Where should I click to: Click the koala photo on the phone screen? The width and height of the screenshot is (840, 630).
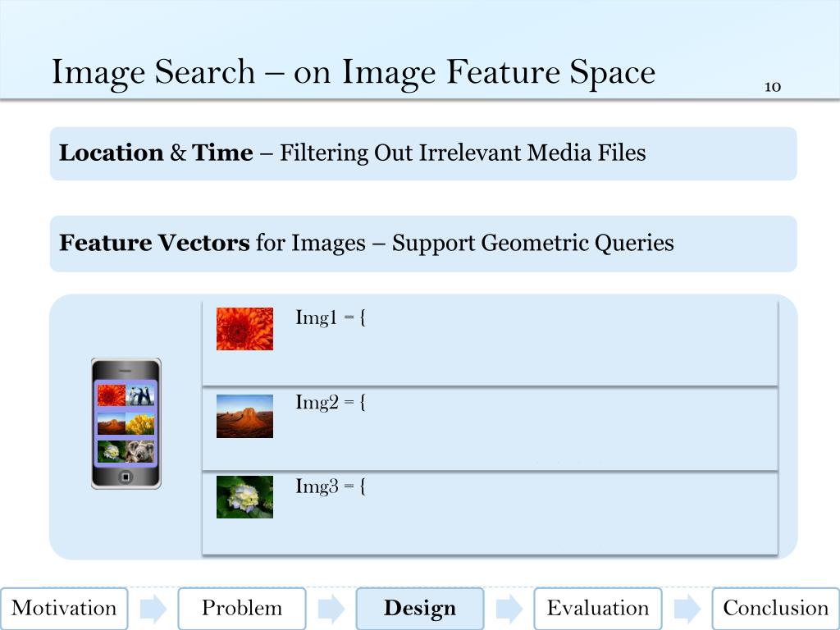(140, 451)
